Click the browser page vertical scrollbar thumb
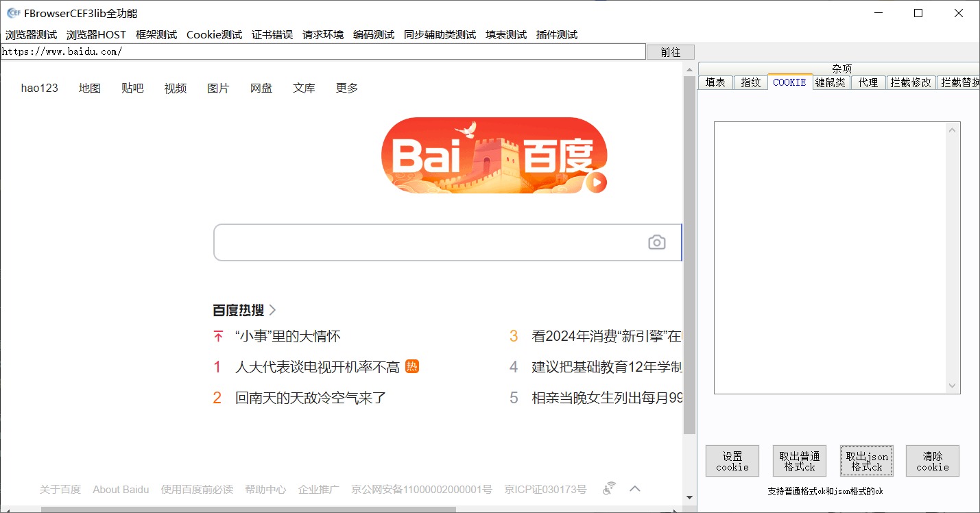Viewport: 980px width, 513px height. pos(690,255)
